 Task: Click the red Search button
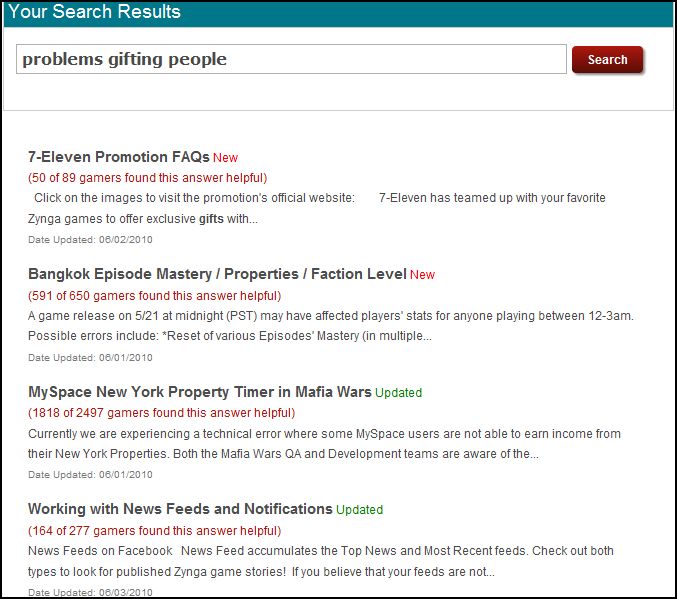tap(607, 60)
